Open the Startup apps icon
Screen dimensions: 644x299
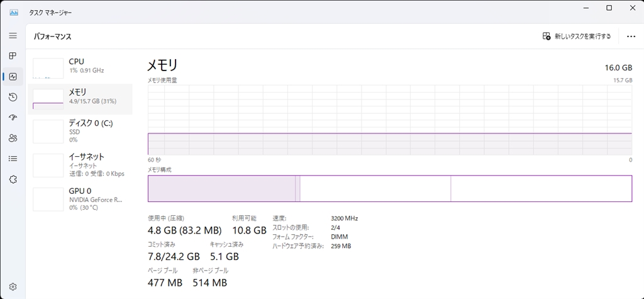coord(13,118)
